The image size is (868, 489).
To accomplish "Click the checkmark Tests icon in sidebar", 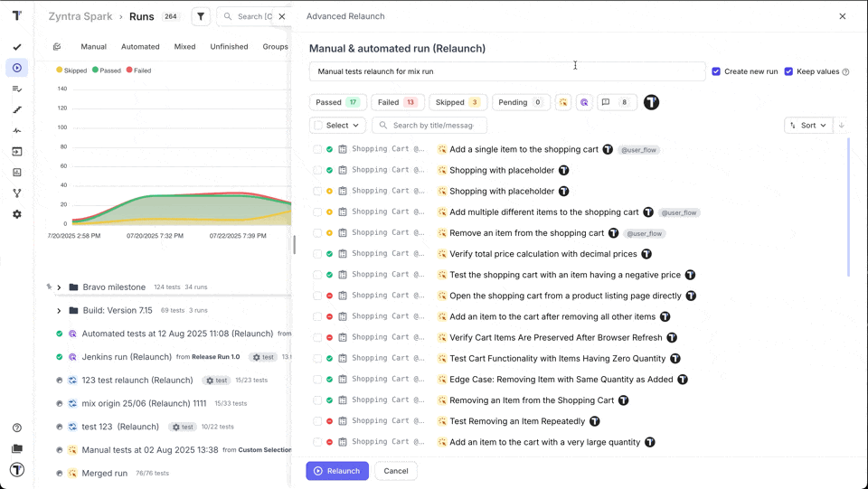I will (16, 47).
